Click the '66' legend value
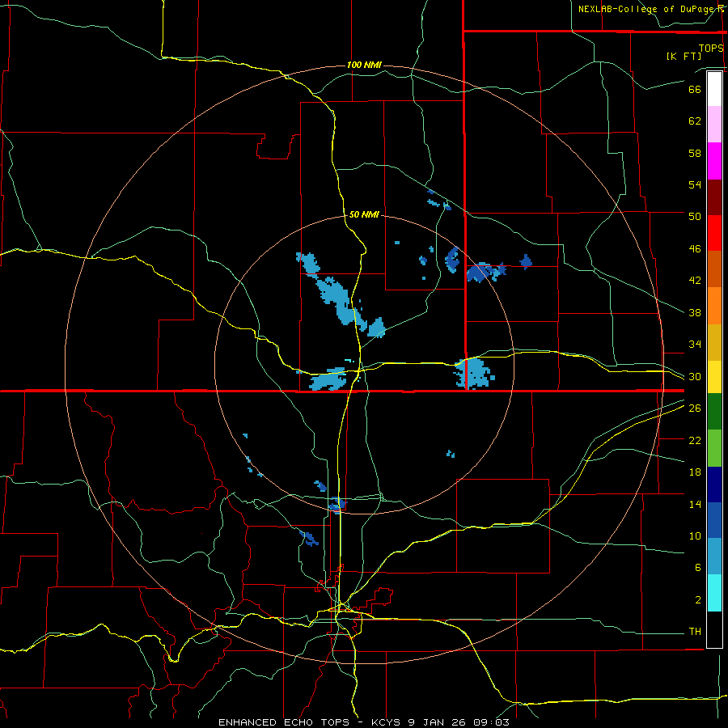 [695, 89]
